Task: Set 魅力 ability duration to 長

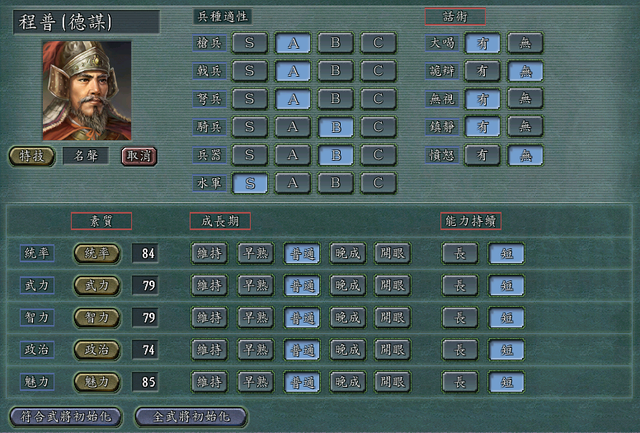Action: (x=460, y=382)
